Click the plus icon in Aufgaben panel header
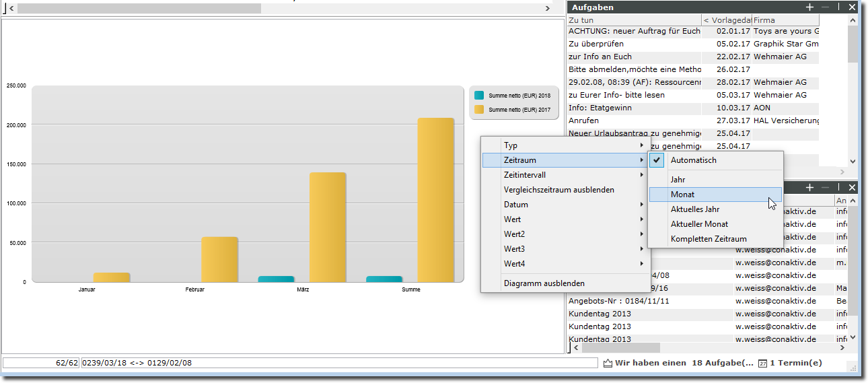This screenshot has height=383, width=868. click(x=810, y=7)
